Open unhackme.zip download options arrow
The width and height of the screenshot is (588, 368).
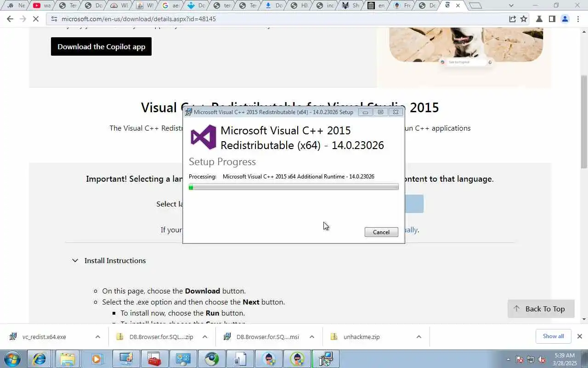click(x=418, y=337)
